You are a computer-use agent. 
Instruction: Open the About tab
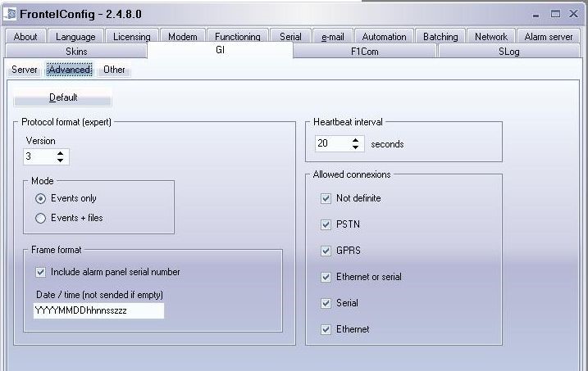point(25,37)
